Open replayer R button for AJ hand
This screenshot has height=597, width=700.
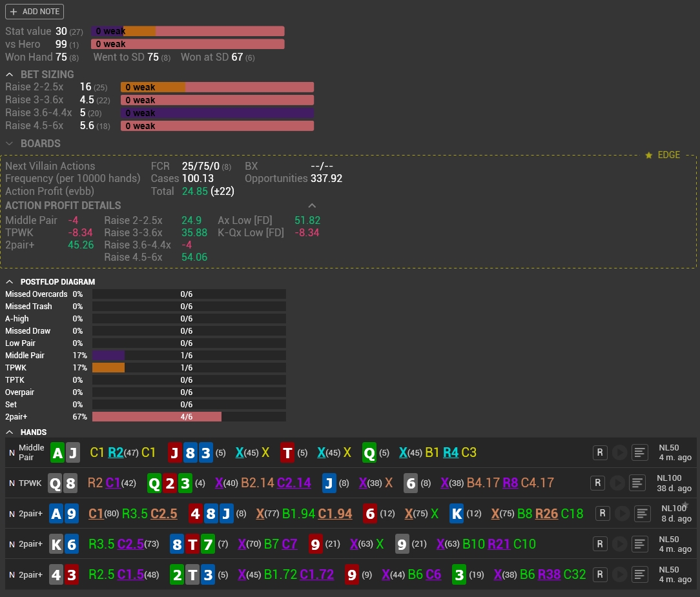pos(599,452)
